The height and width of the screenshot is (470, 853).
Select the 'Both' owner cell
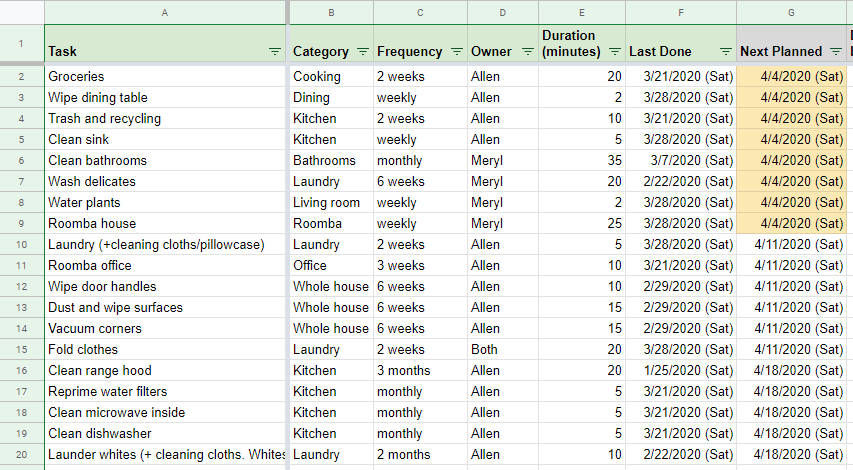click(x=503, y=350)
